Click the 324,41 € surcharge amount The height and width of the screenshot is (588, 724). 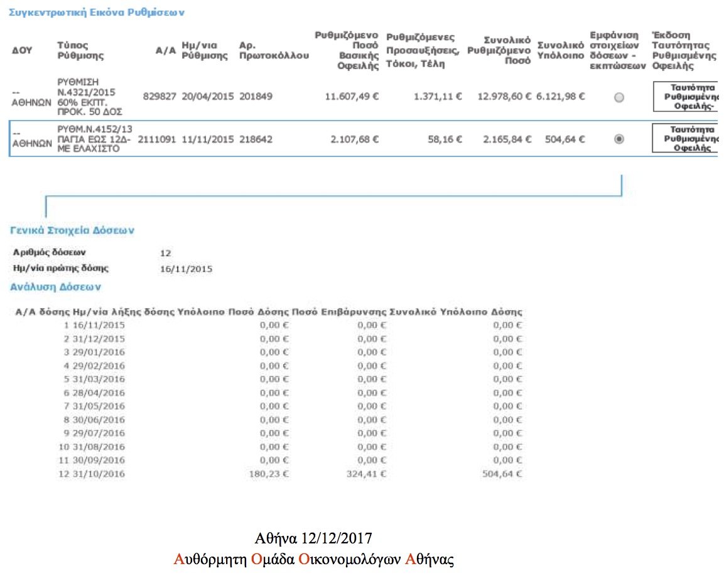367,474
